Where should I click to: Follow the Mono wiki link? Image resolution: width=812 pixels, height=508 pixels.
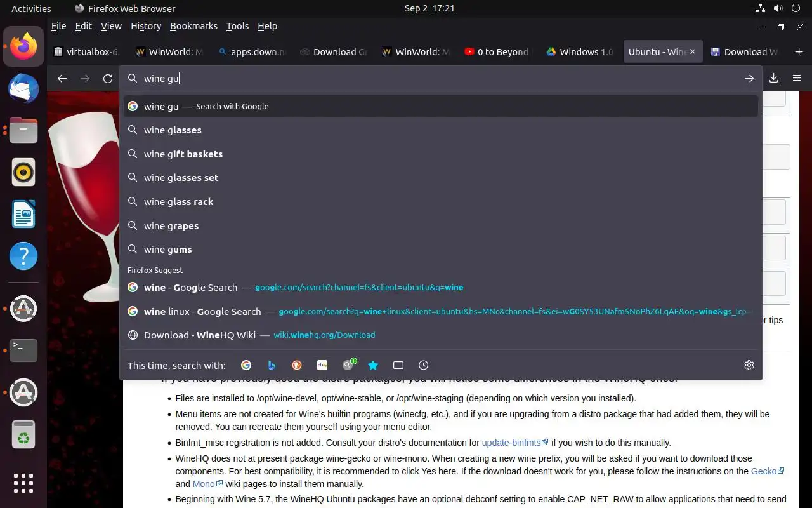coord(207,484)
